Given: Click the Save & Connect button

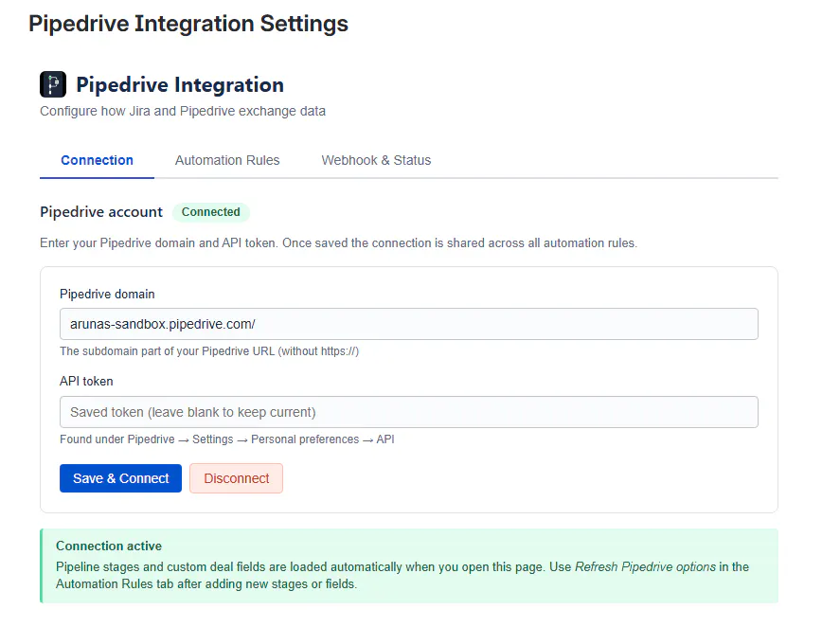Looking at the screenshot, I should pos(120,478).
